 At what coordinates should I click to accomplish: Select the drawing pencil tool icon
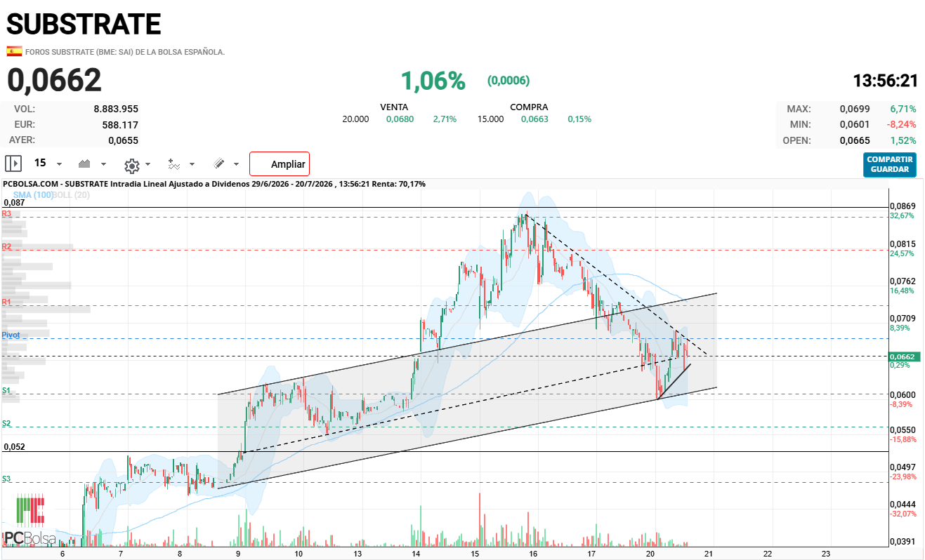point(218,164)
